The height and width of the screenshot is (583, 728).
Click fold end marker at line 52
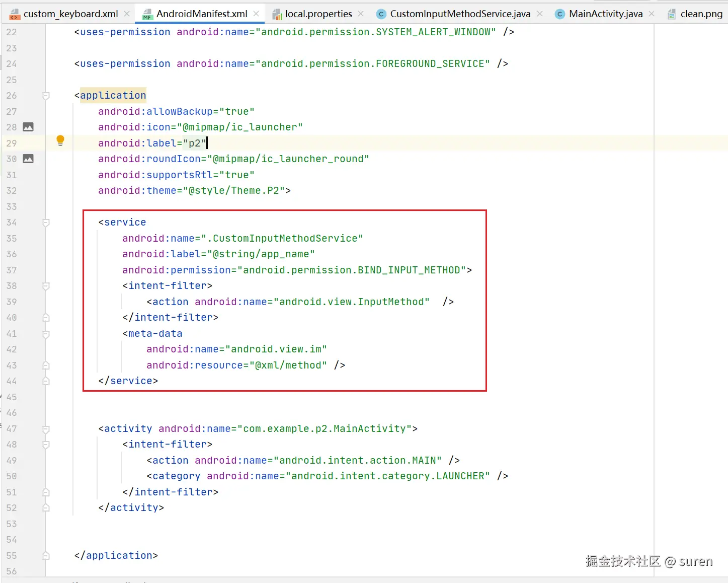(x=46, y=508)
